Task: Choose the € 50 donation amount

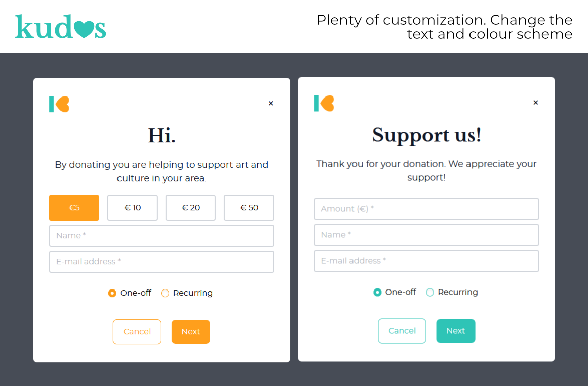Action: click(x=249, y=208)
